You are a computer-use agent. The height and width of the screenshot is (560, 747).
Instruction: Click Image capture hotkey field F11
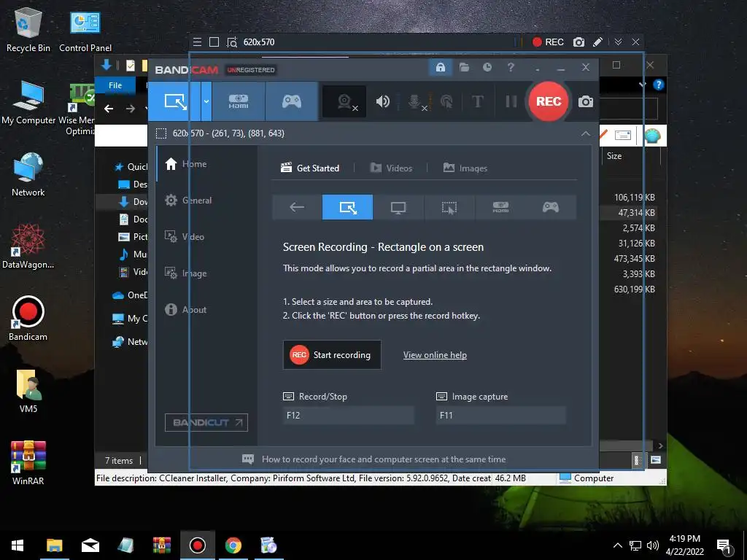[x=501, y=415]
